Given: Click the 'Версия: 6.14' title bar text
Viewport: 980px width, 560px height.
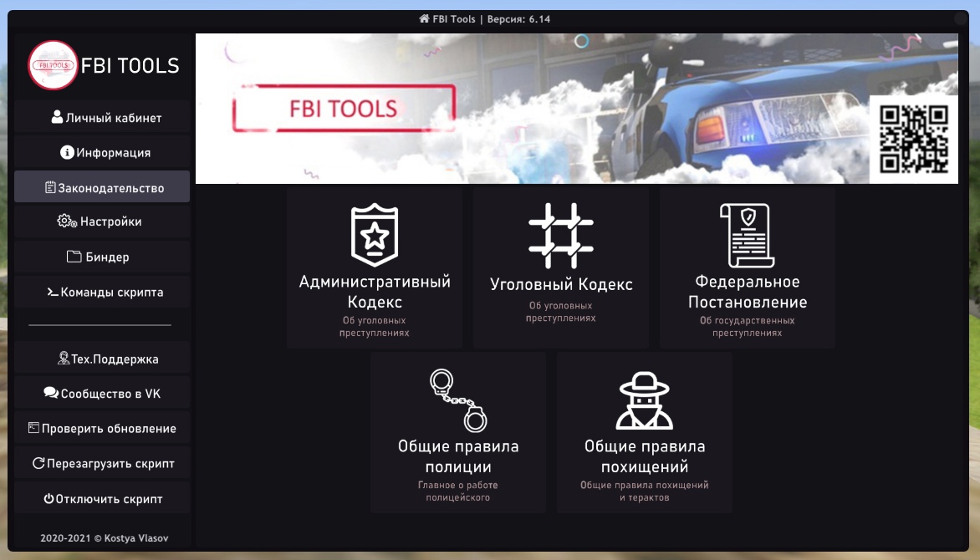Looking at the screenshot, I should click(518, 18).
